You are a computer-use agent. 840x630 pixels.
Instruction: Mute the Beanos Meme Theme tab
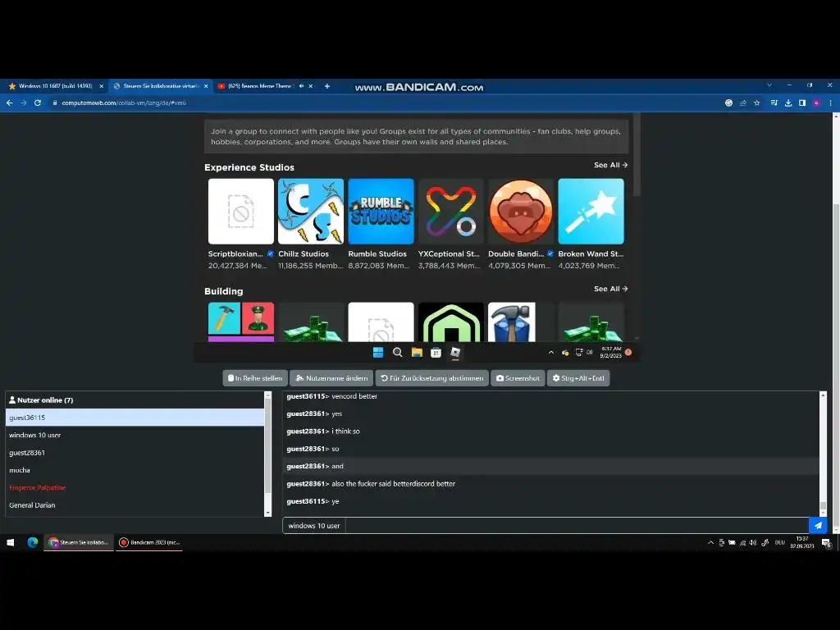(302, 86)
